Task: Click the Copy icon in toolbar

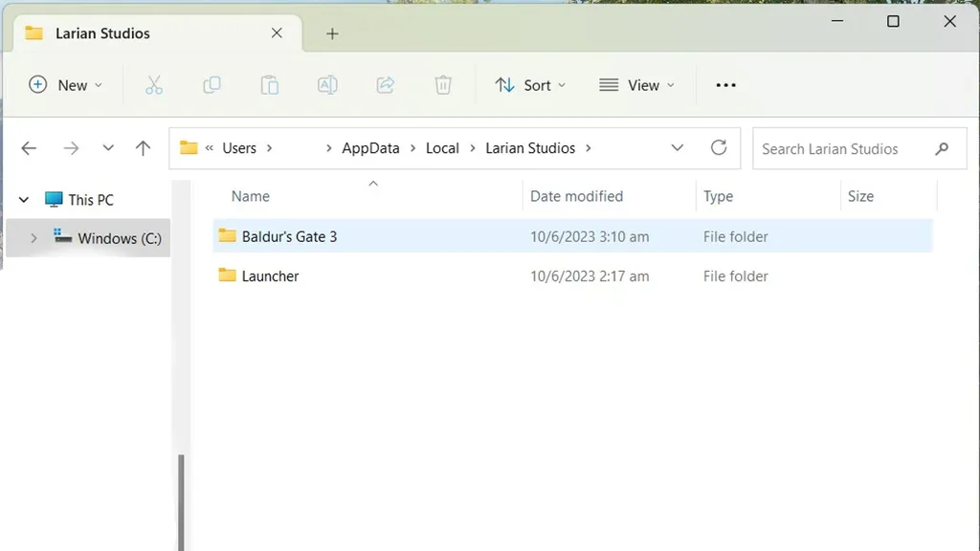Action: coord(212,85)
